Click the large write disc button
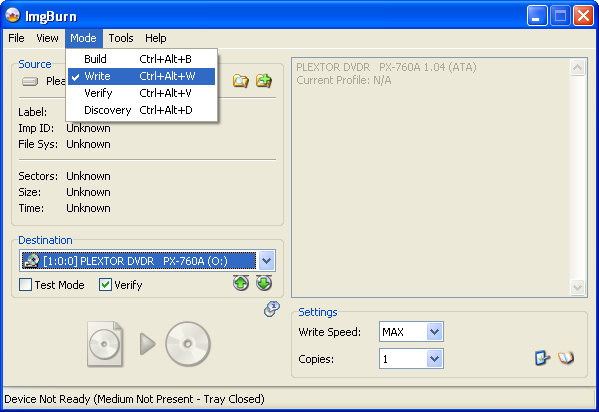 pos(188,344)
